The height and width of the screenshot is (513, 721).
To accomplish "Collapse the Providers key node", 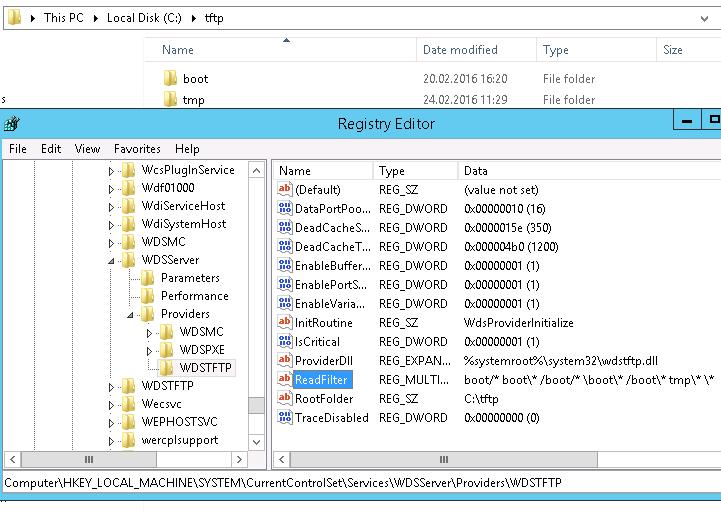I will click(131, 314).
